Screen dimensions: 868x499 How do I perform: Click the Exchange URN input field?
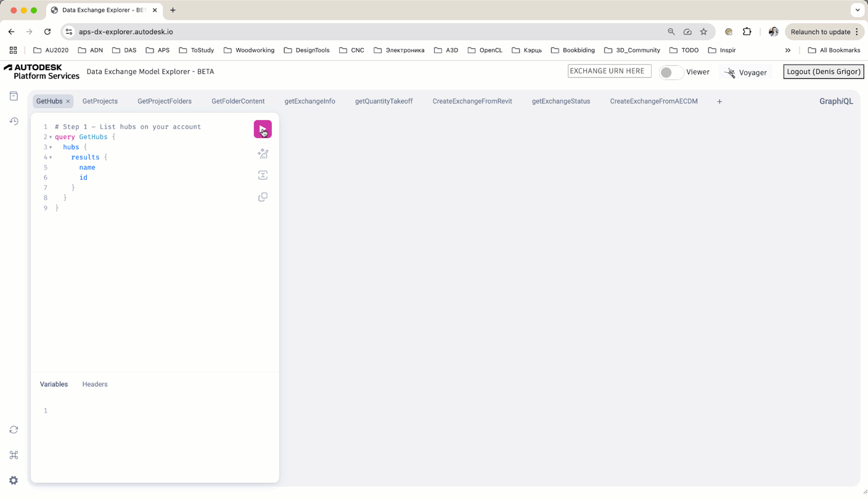click(x=609, y=71)
